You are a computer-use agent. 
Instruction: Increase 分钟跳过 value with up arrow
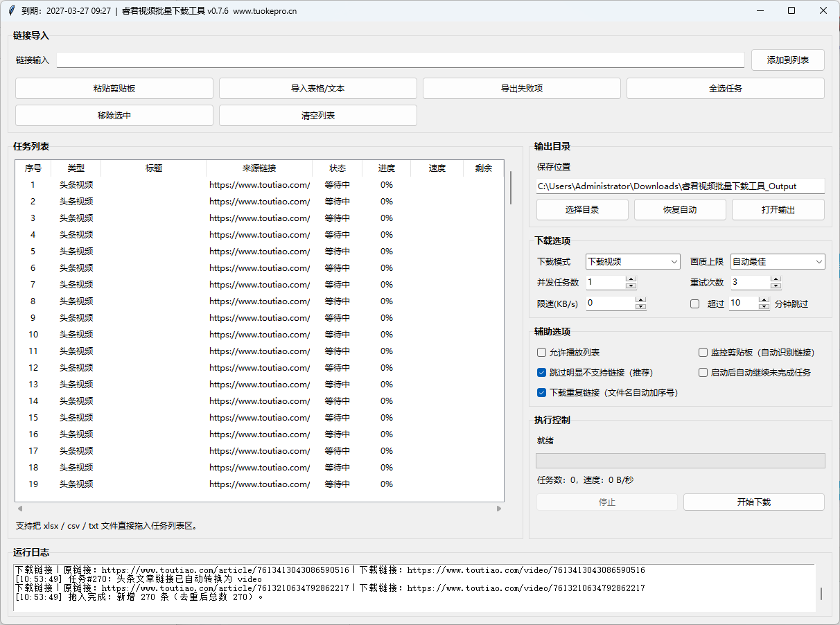(764, 300)
